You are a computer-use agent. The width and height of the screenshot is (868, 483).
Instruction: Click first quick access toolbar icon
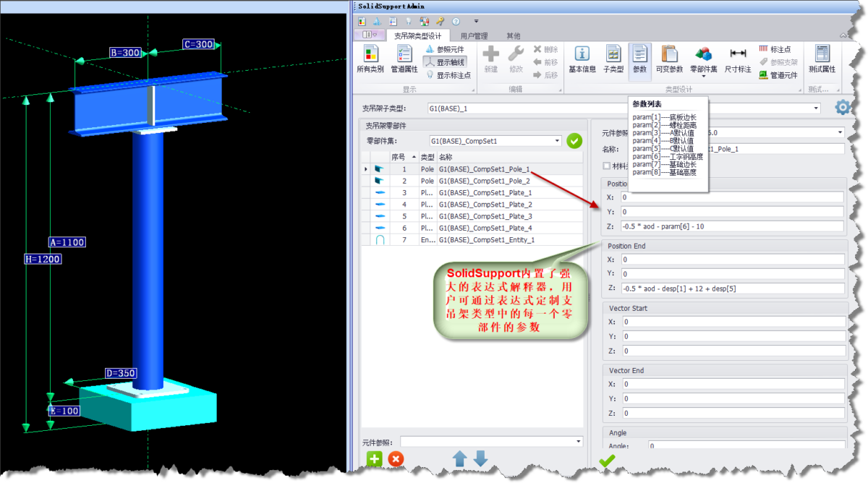pos(362,21)
